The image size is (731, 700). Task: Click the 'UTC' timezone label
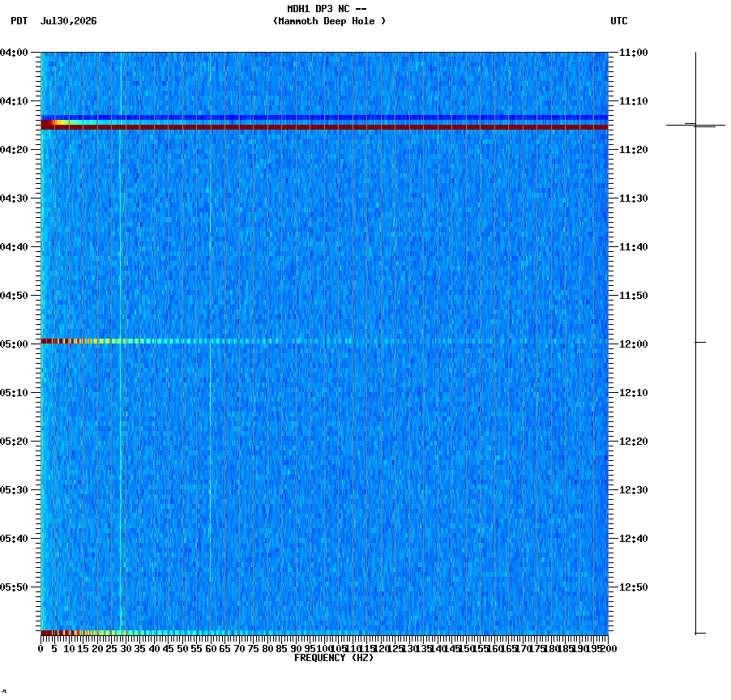(618, 21)
